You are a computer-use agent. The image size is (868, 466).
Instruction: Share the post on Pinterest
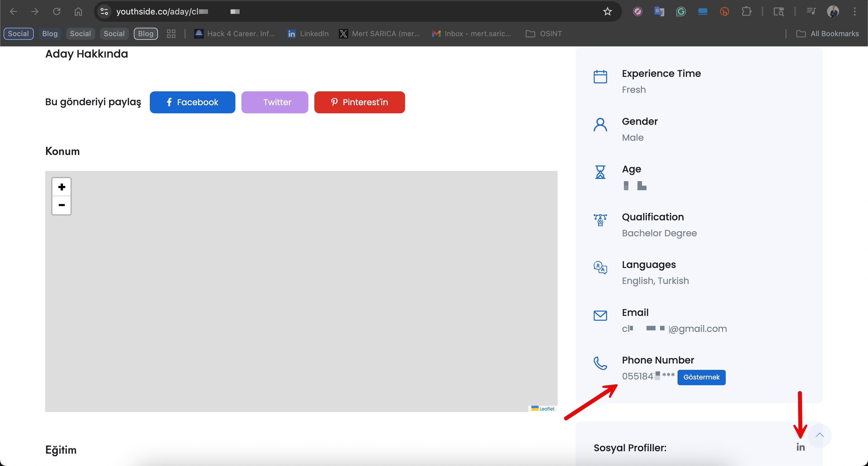point(359,102)
